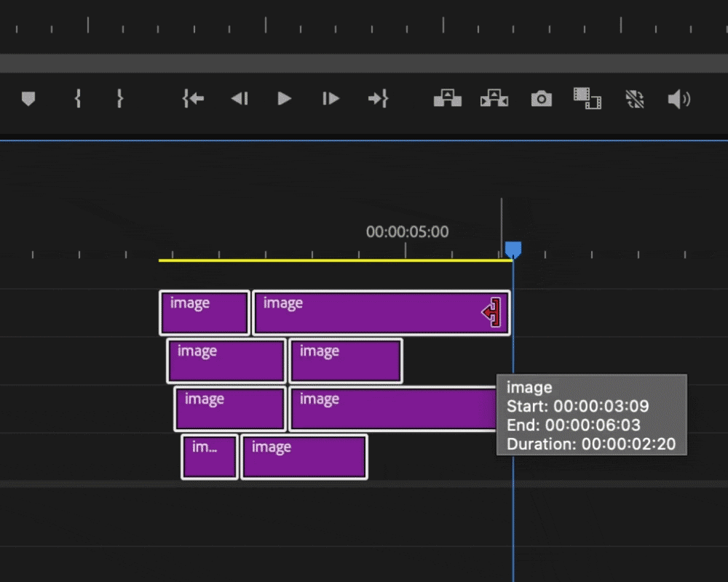Click the blue playhead handle
Viewport: 728px width, 582px height.
coord(513,250)
